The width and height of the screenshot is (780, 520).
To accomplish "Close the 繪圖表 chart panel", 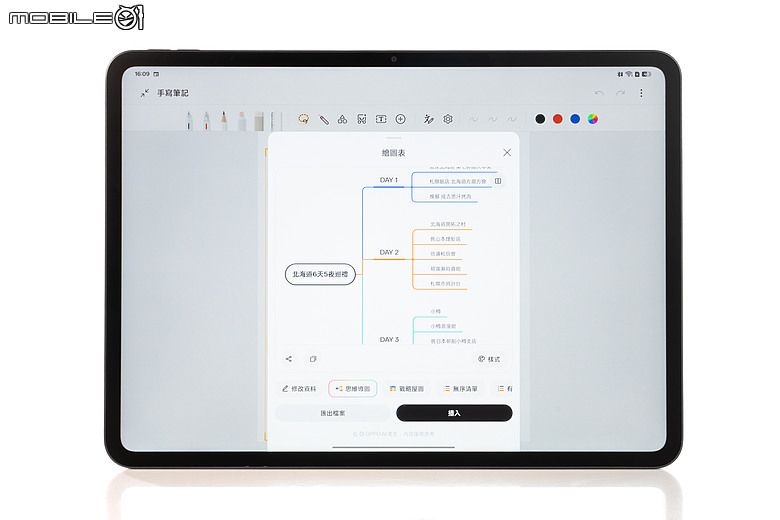I will 507,152.
